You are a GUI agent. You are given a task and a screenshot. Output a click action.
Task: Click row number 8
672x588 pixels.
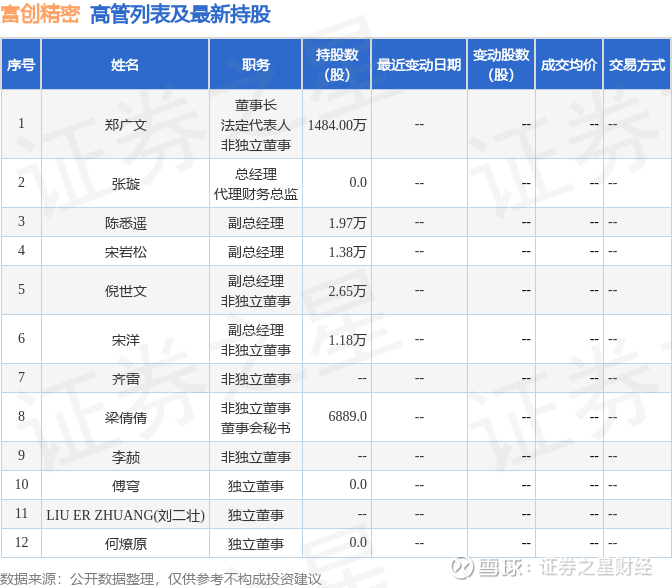tap(21, 416)
